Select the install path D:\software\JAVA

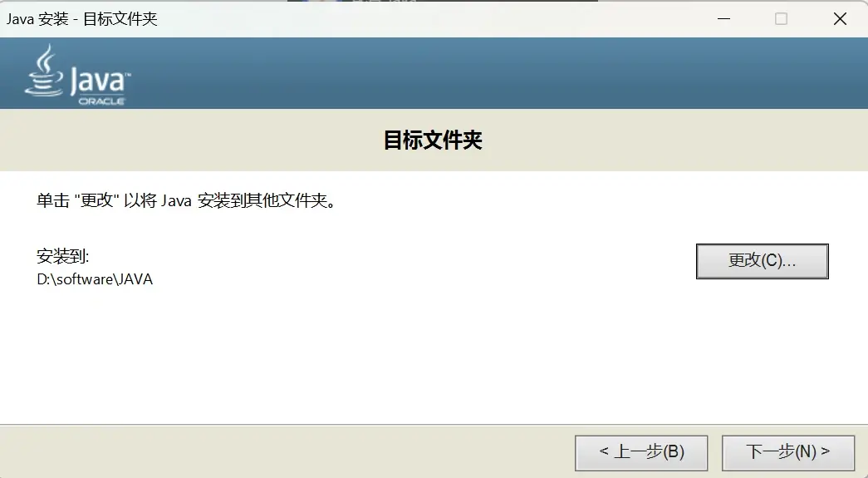click(x=95, y=279)
